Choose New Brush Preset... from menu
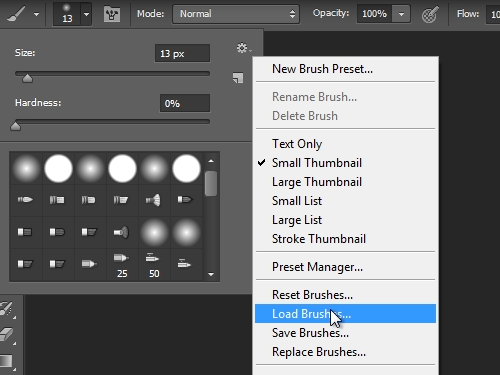The width and height of the screenshot is (500, 375). [x=346, y=69]
